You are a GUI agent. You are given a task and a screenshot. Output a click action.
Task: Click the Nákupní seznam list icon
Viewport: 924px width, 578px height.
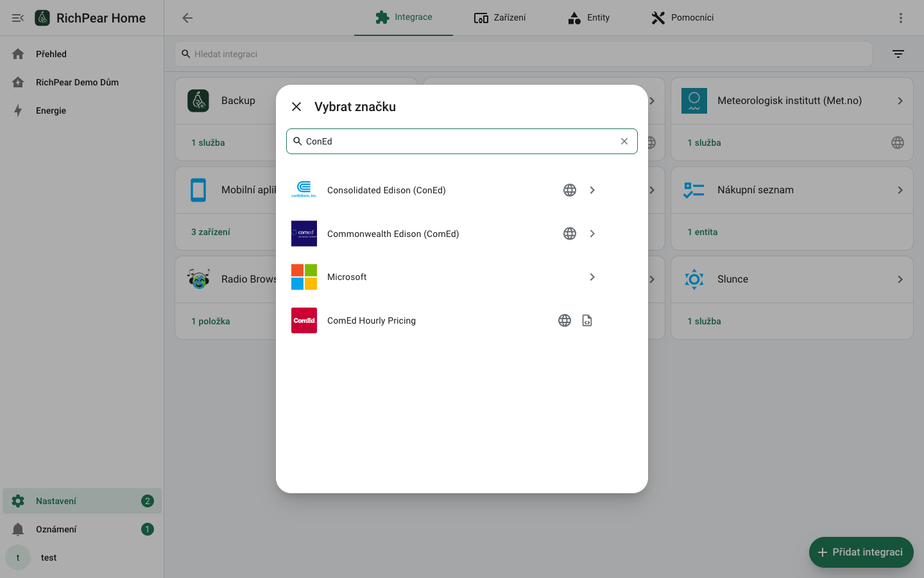tap(694, 190)
